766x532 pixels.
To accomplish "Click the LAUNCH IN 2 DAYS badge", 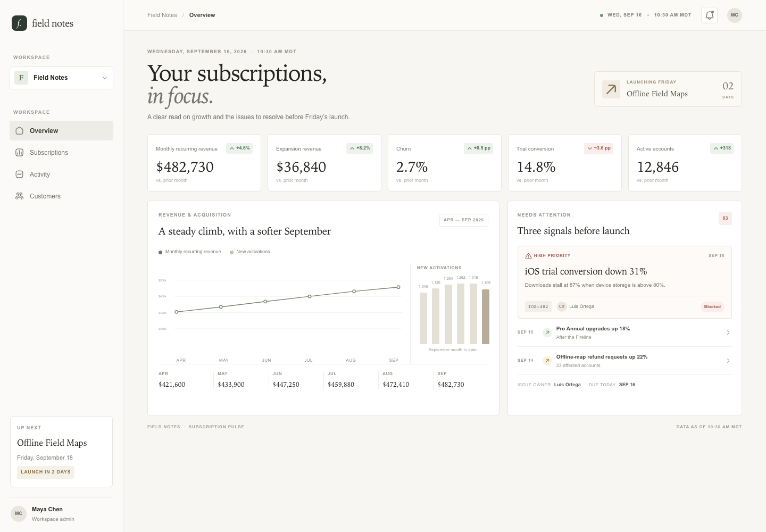I will pos(46,472).
